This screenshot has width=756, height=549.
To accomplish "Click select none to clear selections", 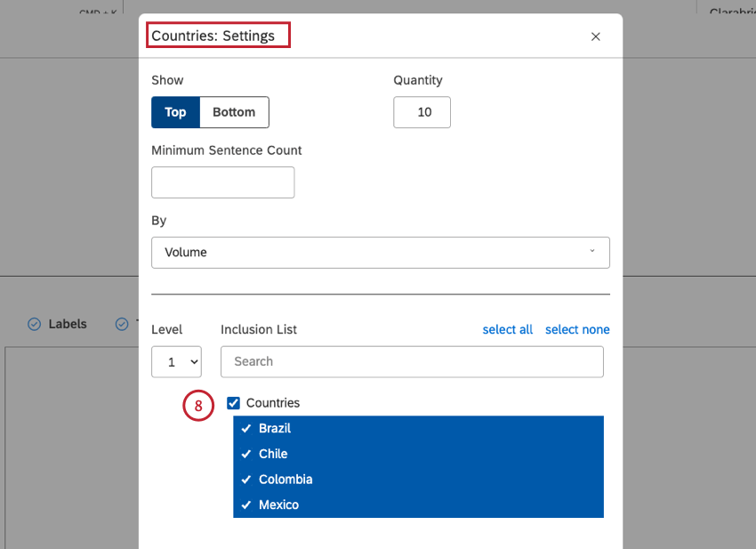I will tap(576, 329).
